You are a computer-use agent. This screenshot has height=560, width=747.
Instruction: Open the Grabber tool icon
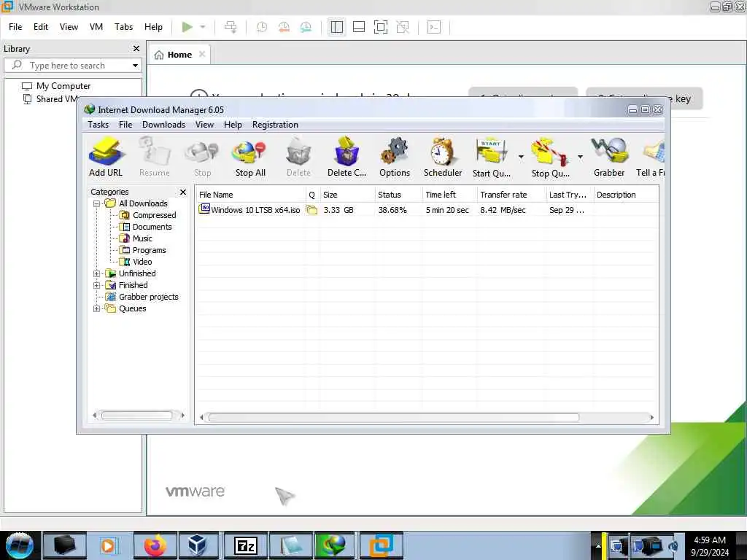click(x=609, y=157)
